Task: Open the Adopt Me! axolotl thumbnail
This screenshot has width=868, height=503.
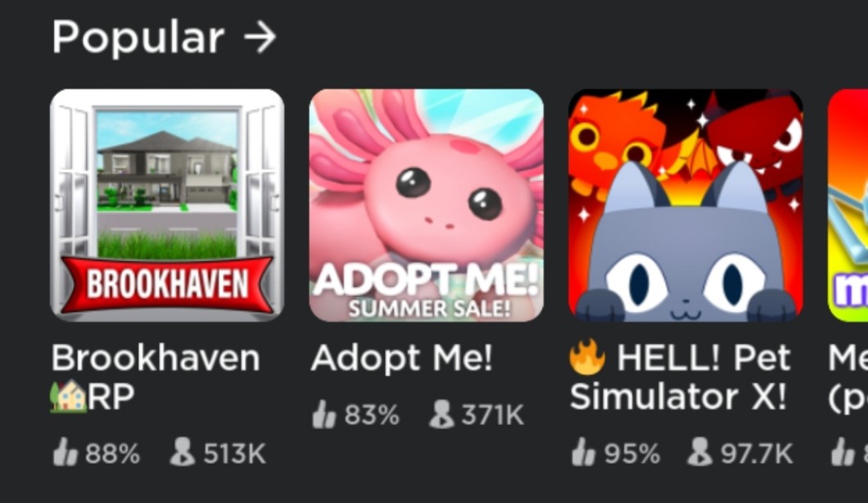Action: point(427,205)
